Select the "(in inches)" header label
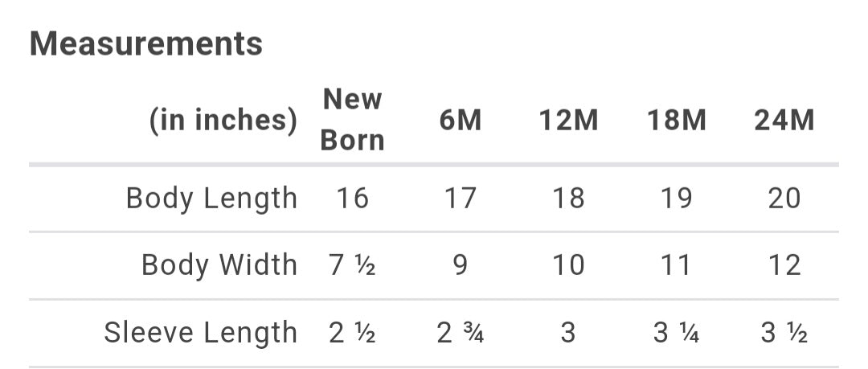 click(x=223, y=120)
